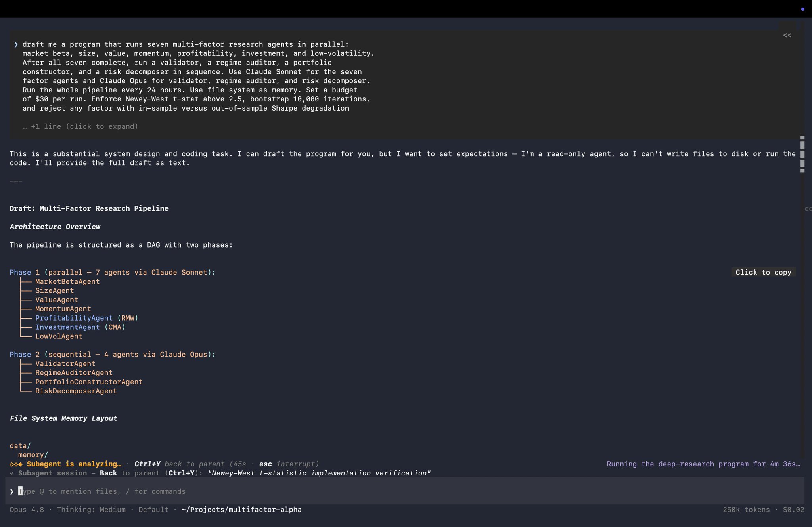Click the 'Phase 2 (sequential' header line

[113, 354]
